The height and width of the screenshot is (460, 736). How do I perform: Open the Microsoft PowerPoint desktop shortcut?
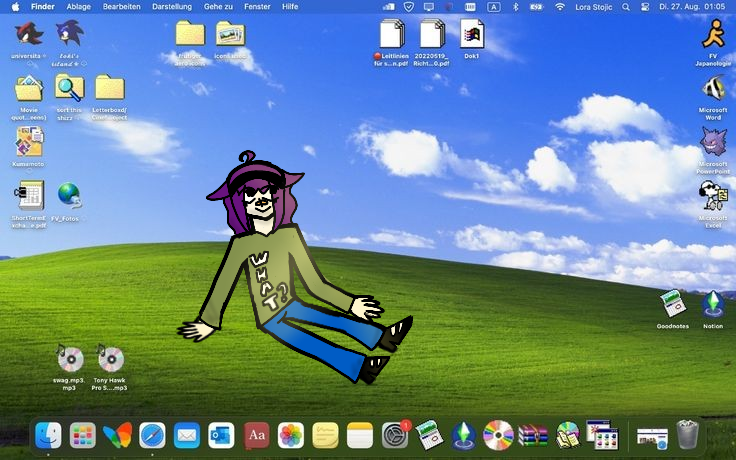tap(713, 143)
